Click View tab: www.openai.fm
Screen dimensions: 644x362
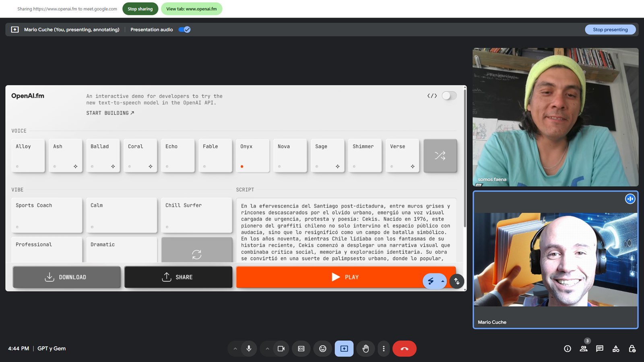[192, 9]
